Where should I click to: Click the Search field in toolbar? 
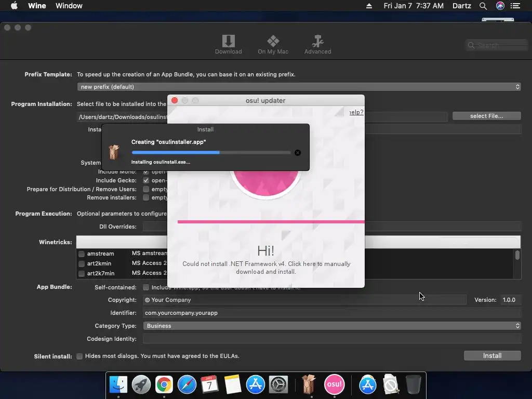click(x=497, y=45)
